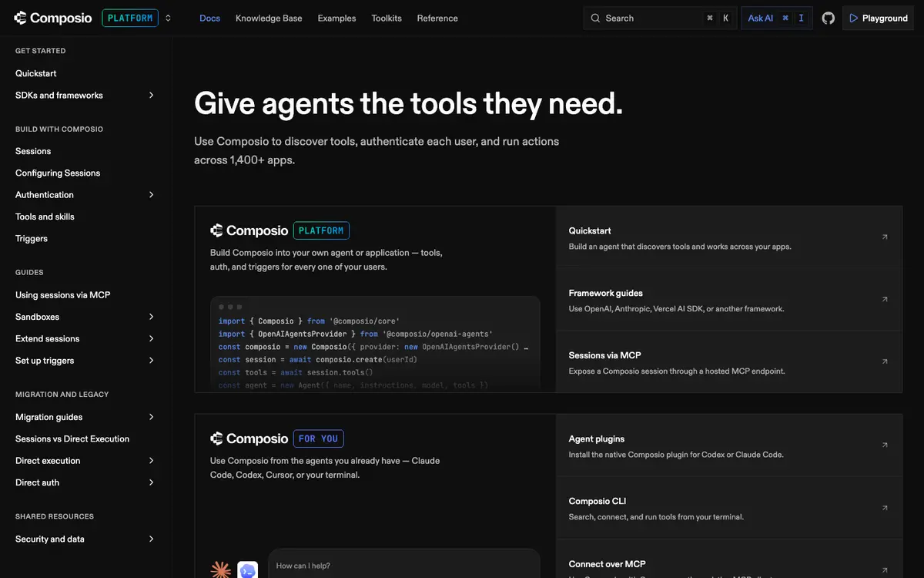Open Using sessions via MCP guide
The height and width of the screenshot is (578, 924).
point(63,295)
